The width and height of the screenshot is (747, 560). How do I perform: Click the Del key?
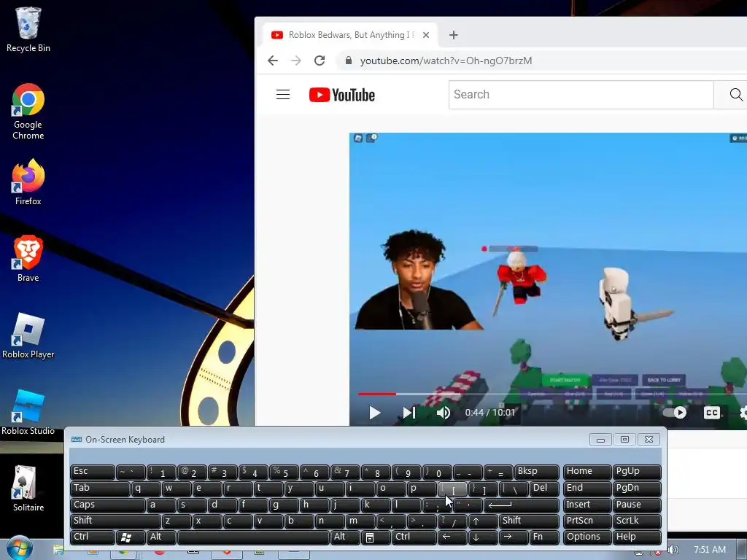544,488
